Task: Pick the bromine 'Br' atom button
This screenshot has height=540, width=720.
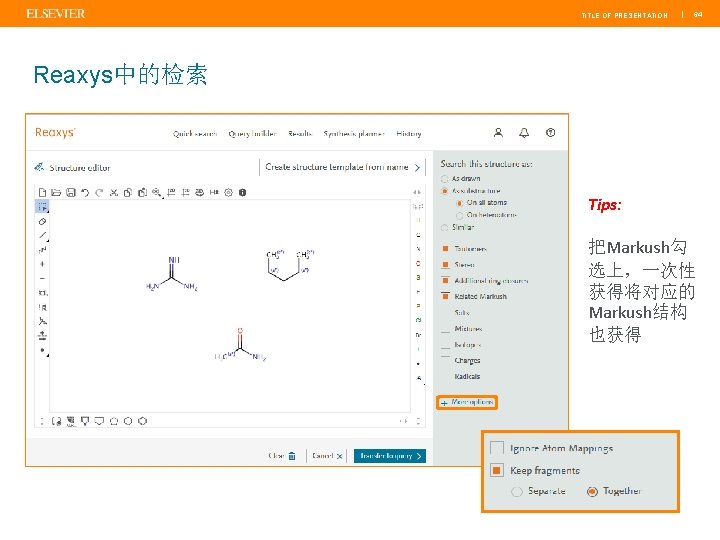Action: click(418, 335)
